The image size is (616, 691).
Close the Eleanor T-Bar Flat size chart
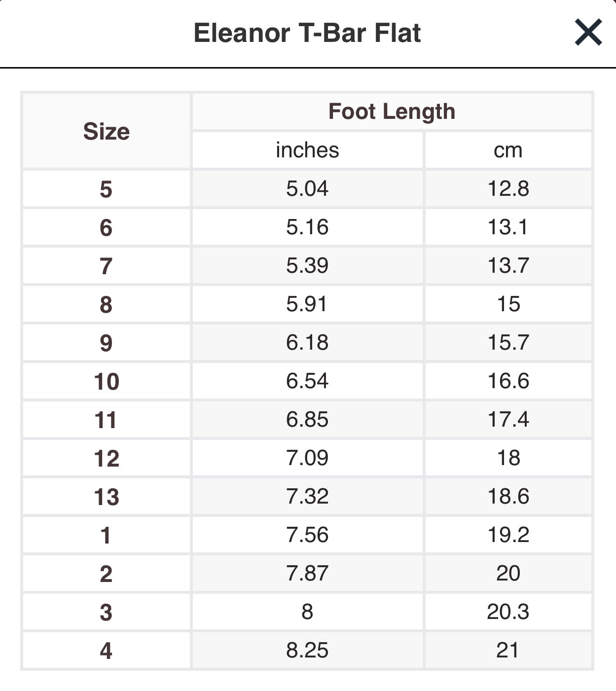(x=588, y=33)
